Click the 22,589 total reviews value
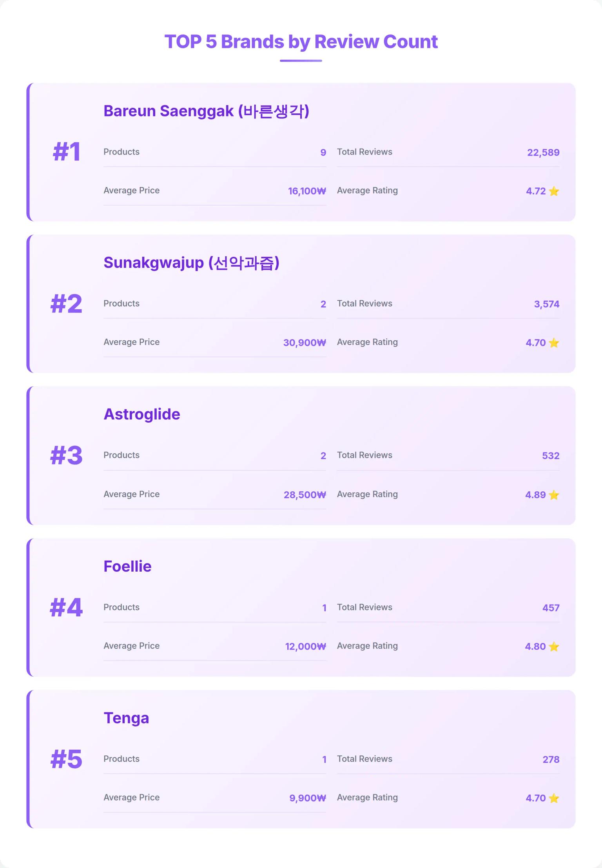 pyautogui.click(x=543, y=153)
